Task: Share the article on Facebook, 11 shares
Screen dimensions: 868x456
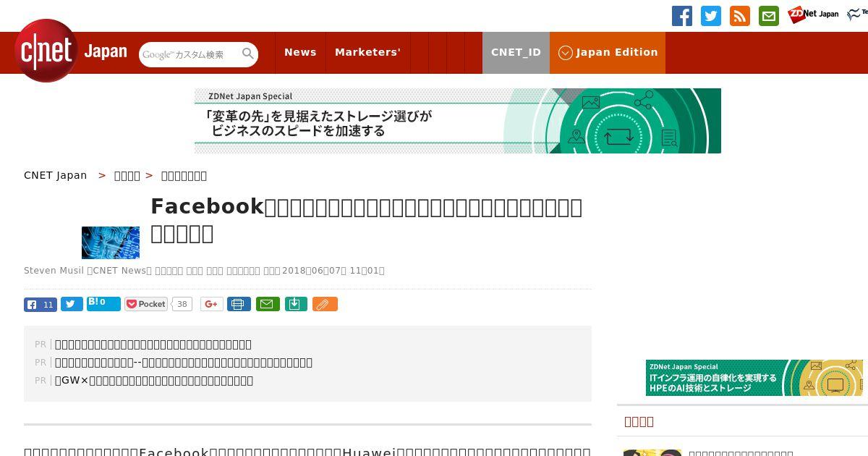Action: (41, 304)
